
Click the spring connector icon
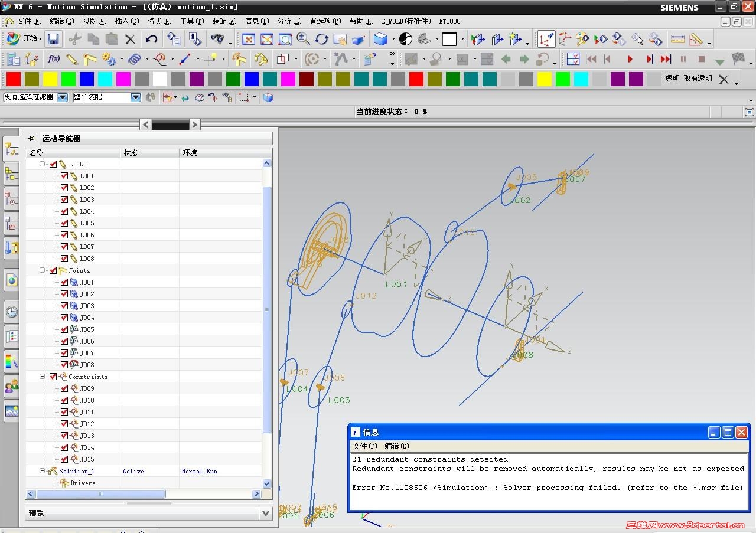pos(134,59)
